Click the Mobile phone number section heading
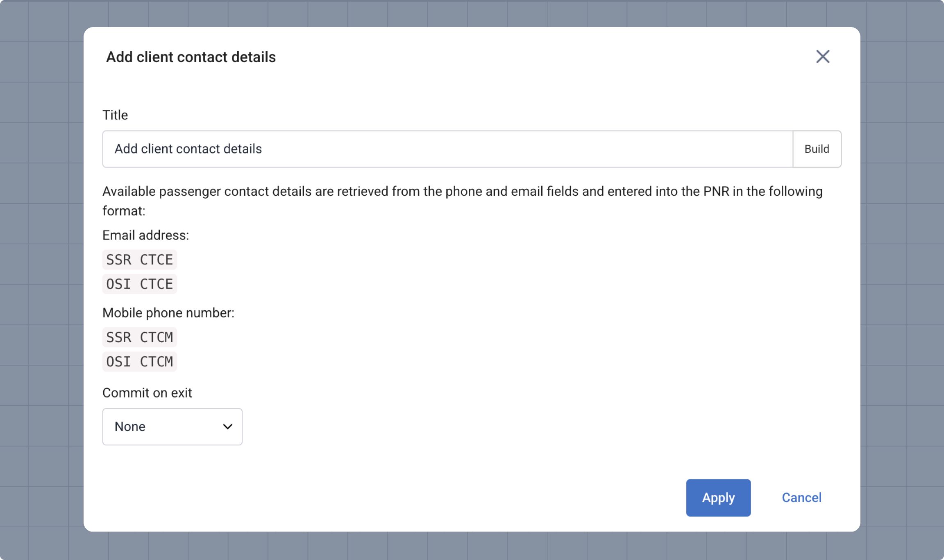This screenshot has height=560, width=944. pos(168,312)
